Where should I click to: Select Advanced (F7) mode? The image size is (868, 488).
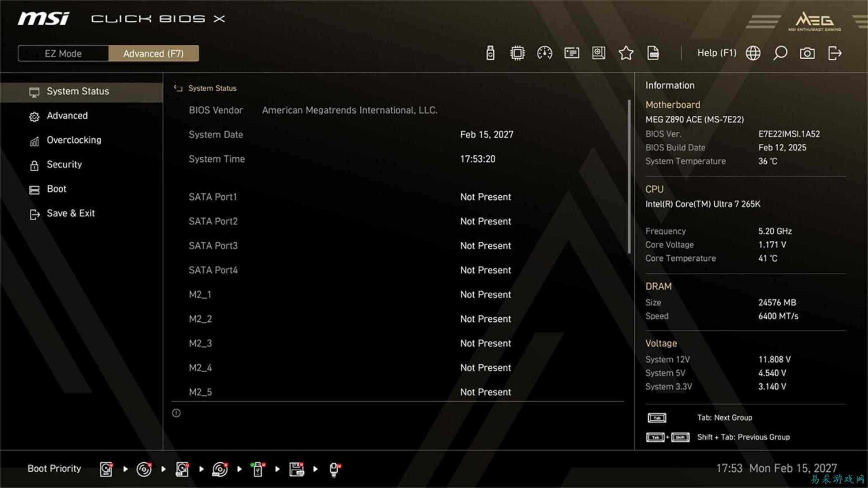click(x=153, y=53)
